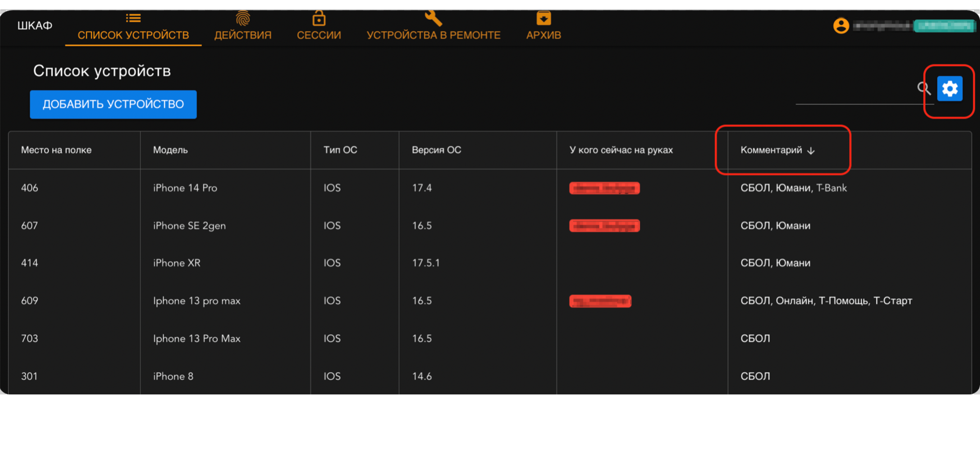
Task: Sort by Модель column header
Action: (170, 150)
